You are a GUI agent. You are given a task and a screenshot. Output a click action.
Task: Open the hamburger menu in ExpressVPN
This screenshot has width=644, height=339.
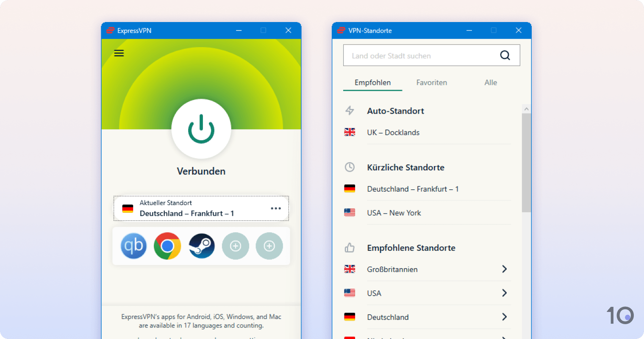pos(119,53)
